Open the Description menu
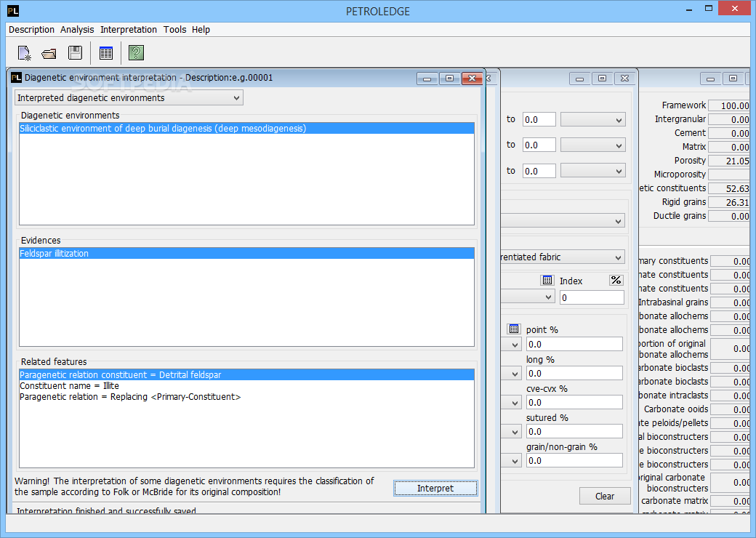Screen dimensions: 756x538 [x=31, y=29]
